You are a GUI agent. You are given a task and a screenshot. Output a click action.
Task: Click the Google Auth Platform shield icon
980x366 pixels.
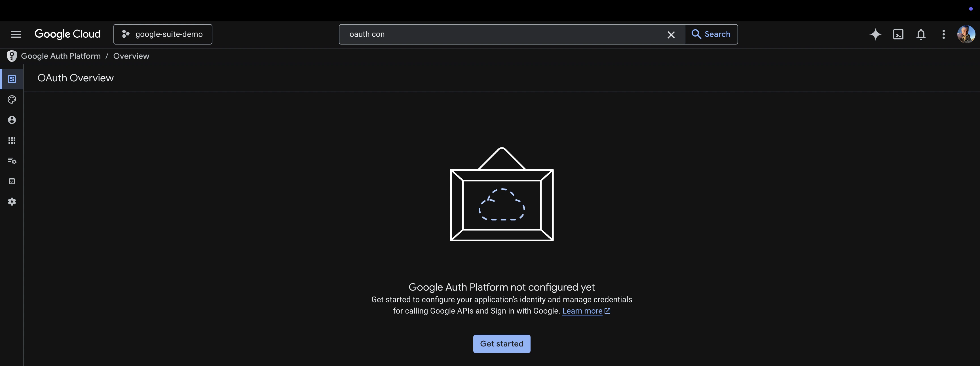click(12, 56)
